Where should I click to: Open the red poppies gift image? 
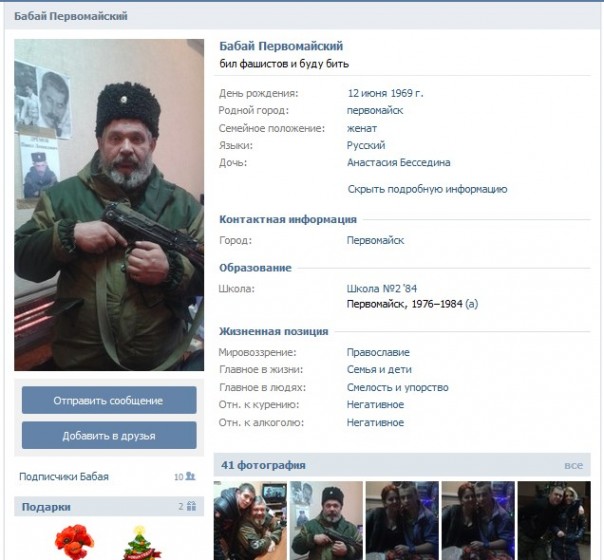point(74,542)
